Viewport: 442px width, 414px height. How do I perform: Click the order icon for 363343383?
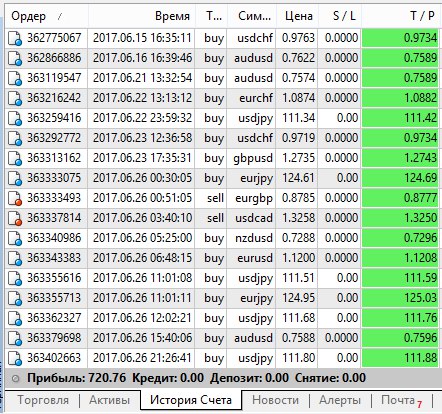(15, 258)
